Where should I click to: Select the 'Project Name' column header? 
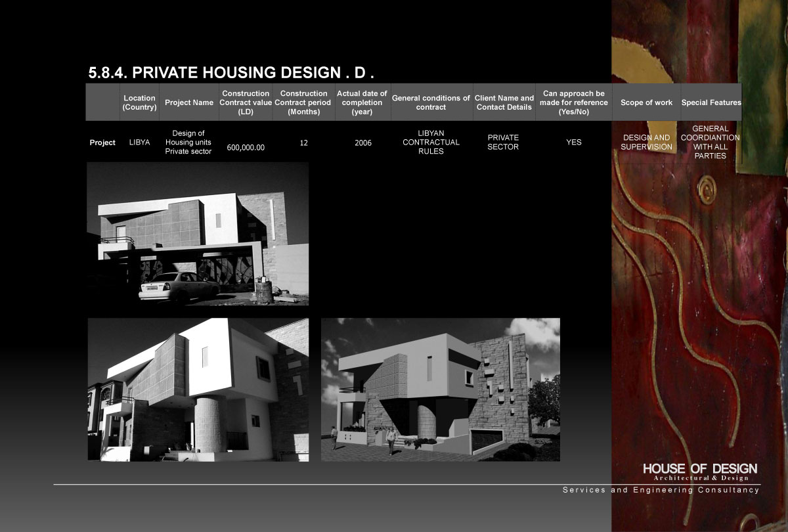(x=189, y=102)
